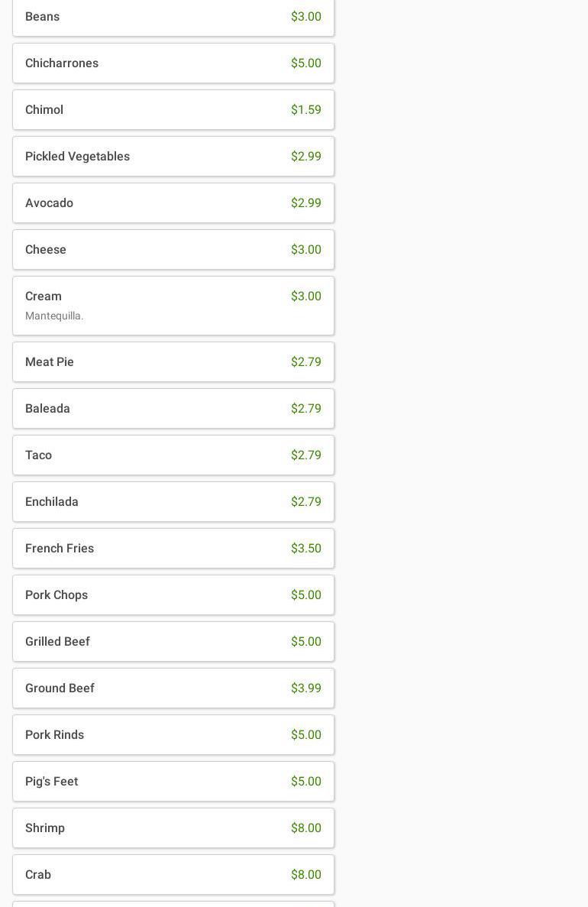Open the Pork Rinds item
Viewport: 588px width, 907px height.
[173, 735]
